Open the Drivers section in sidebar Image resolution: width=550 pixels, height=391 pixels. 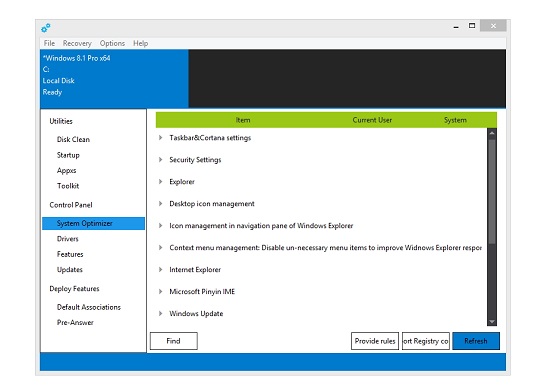68,239
